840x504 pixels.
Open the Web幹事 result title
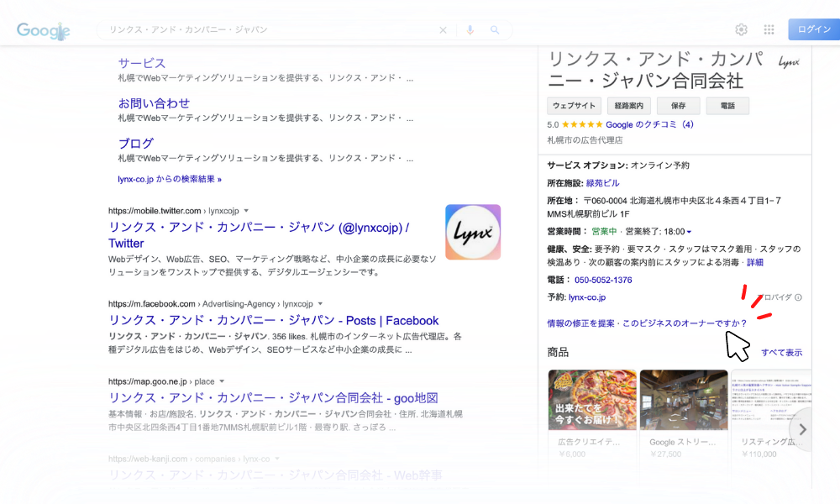[276, 475]
